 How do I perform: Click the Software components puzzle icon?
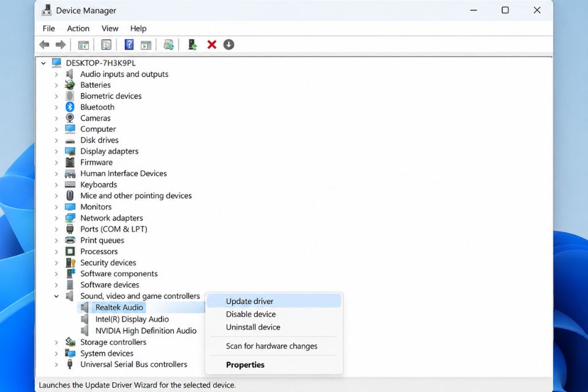click(x=70, y=273)
